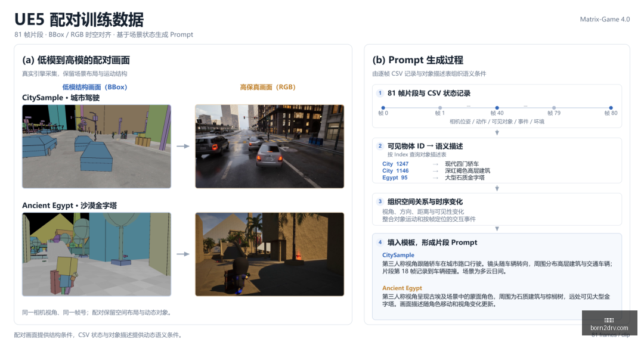Image resolution: width=644 pixels, height=342 pixels.
Task: Select the 帧 1 timeline dot
Action: (x=440, y=108)
